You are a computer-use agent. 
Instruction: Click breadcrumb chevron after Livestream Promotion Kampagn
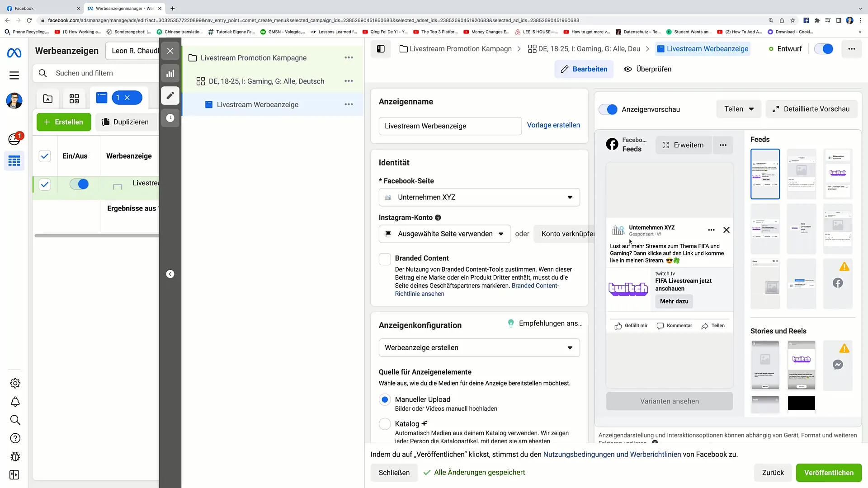(519, 49)
